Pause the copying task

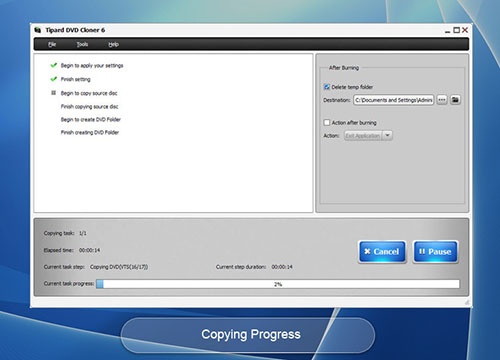[x=435, y=251]
